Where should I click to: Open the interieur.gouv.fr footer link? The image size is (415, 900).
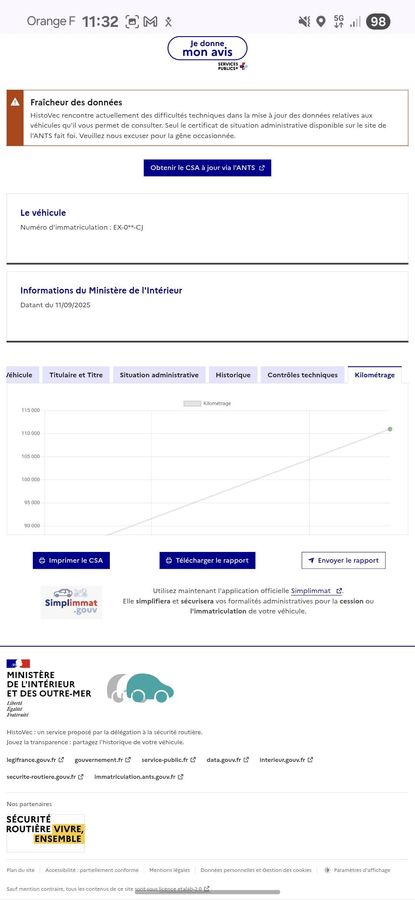286,759
